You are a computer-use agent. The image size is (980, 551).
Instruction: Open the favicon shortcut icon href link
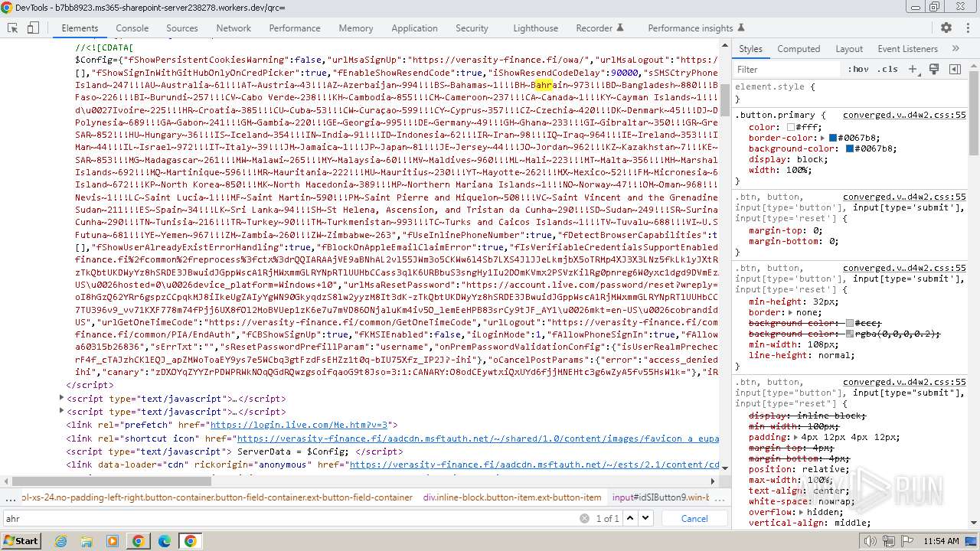(x=478, y=439)
